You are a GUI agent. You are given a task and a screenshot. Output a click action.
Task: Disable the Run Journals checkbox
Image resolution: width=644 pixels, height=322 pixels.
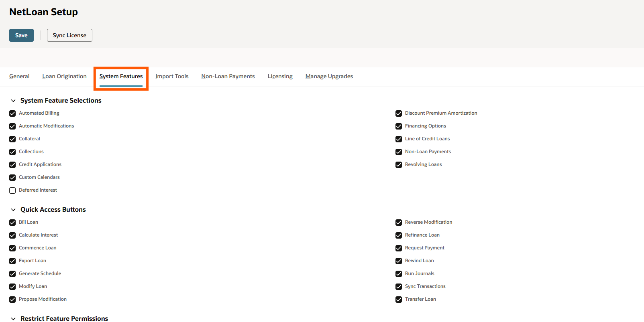[x=399, y=274]
